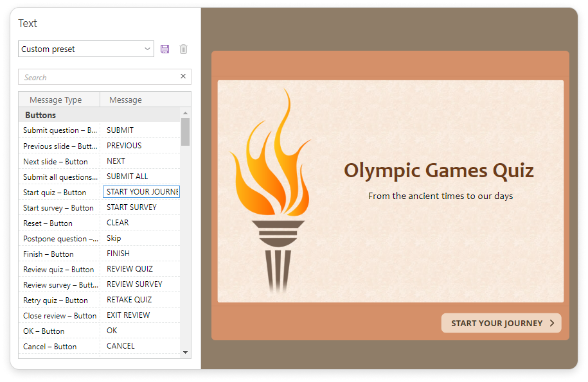Image resolution: width=588 pixels, height=382 pixels.
Task: Click the save preset floppy disk icon
Action: click(165, 49)
